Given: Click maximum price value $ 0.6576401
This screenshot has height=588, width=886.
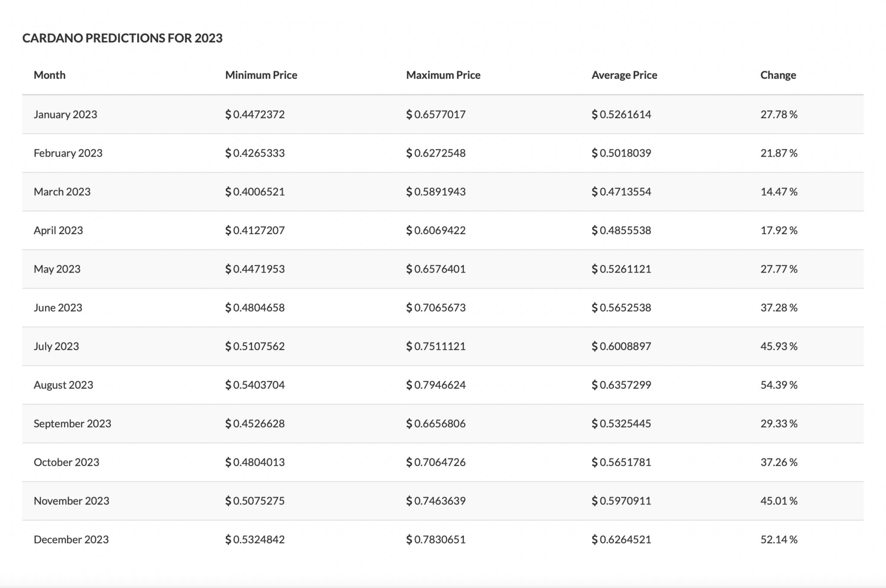Looking at the screenshot, I should click(436, 269).
